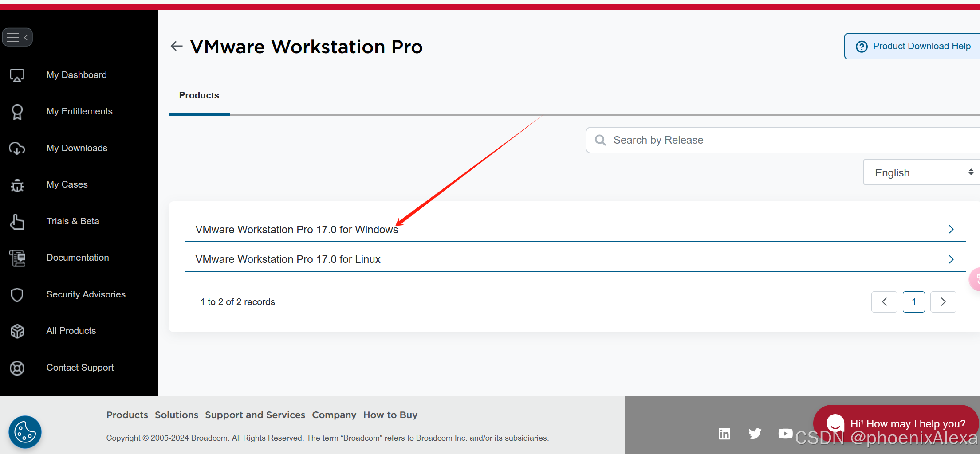Open Contact Support in the sidebar
Image resolution: width=980 pixels, height=454 pixels.
pyautogui.click(x=80, y=368)
